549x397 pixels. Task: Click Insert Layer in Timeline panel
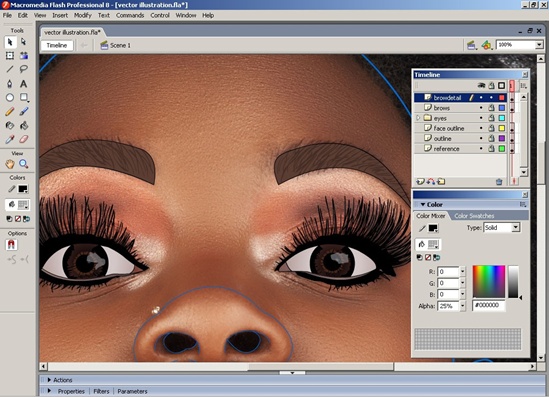click(420, 181)
